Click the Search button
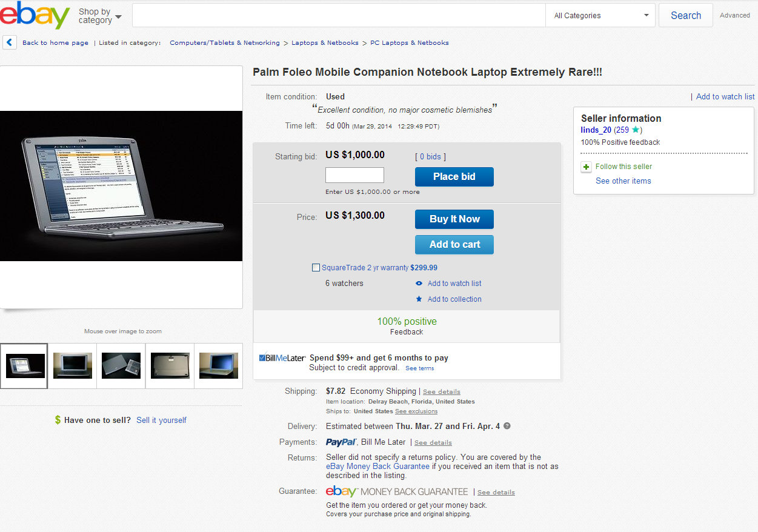 tap(686, 16)
